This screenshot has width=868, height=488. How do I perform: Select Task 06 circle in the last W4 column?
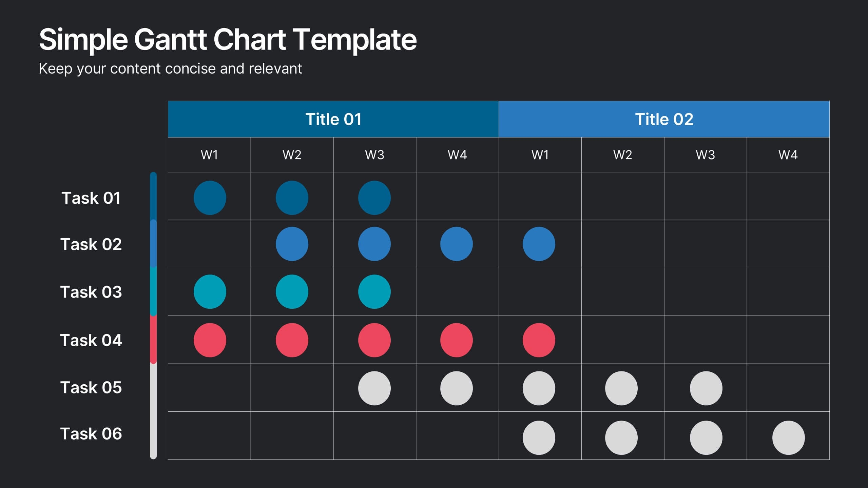pyautogui.click(x=788, y=438)
